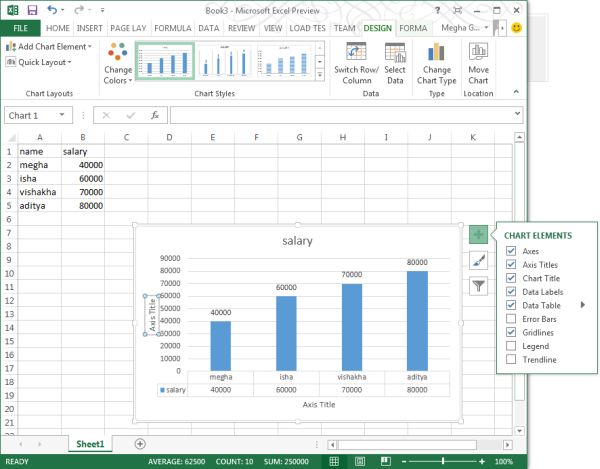Switch to the REVIEW tab

241,28
